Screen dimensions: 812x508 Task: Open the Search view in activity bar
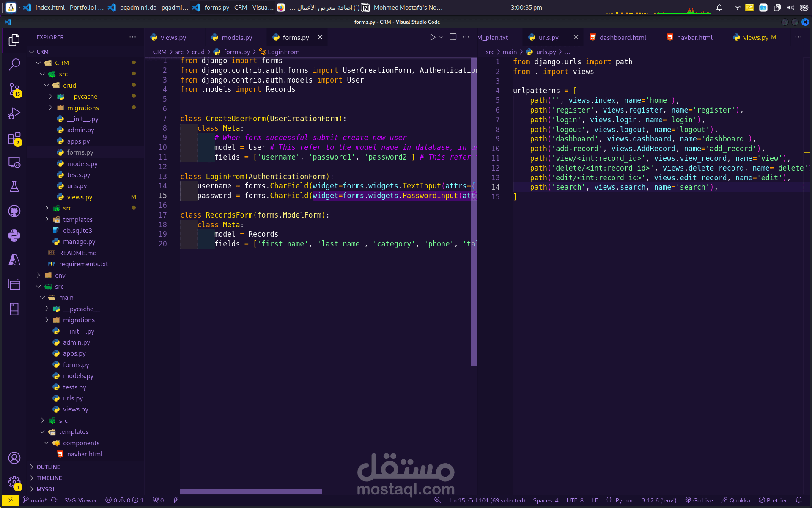pos(14,64)
